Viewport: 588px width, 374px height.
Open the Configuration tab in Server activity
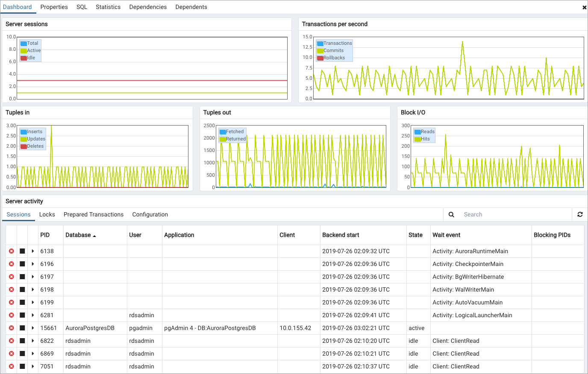[x=150, y=214]
